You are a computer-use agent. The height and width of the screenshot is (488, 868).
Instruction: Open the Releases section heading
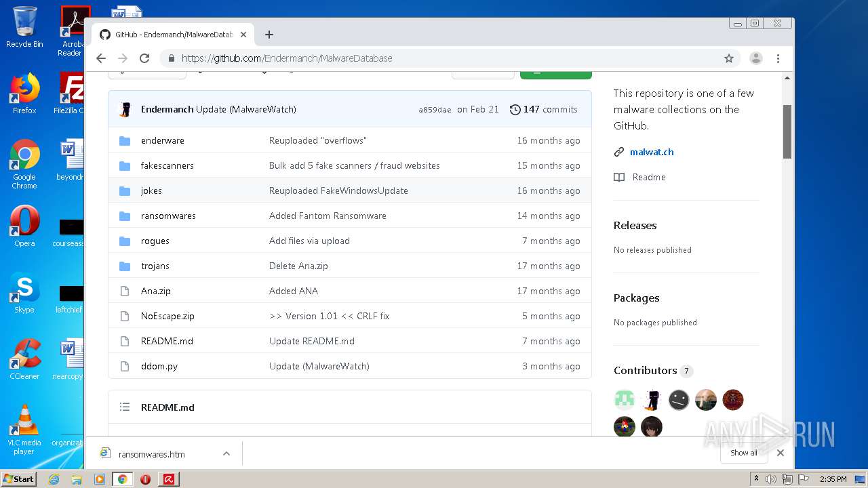[x=635, y=225]
